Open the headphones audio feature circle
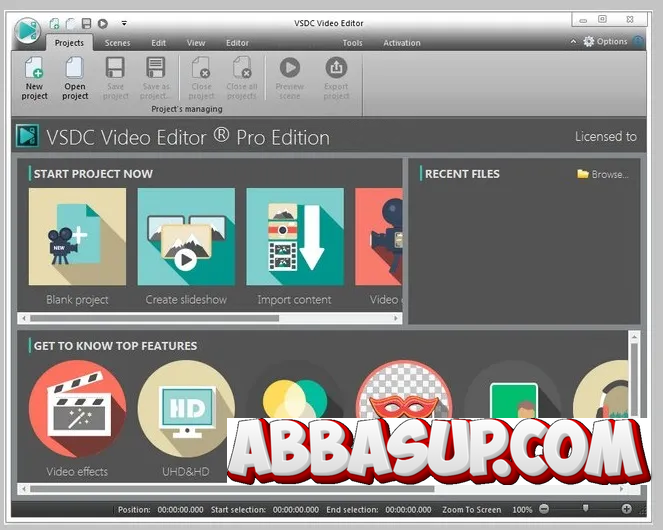 coord(600,389)
